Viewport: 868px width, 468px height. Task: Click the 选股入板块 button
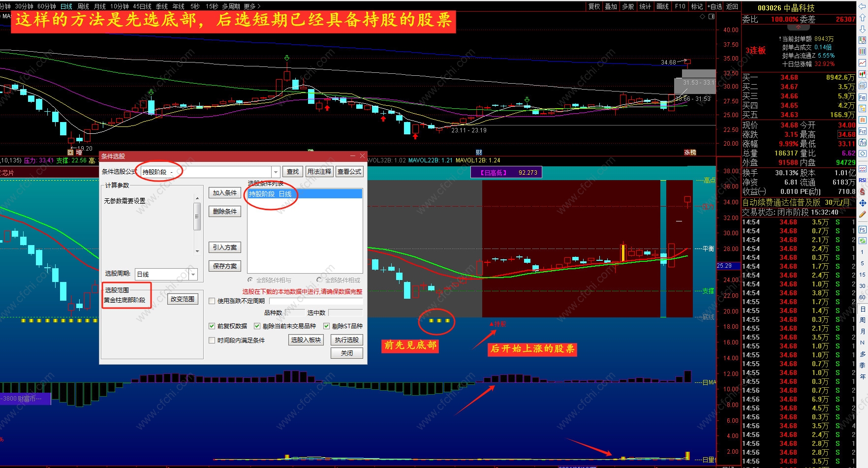click(x=306, y=340)
